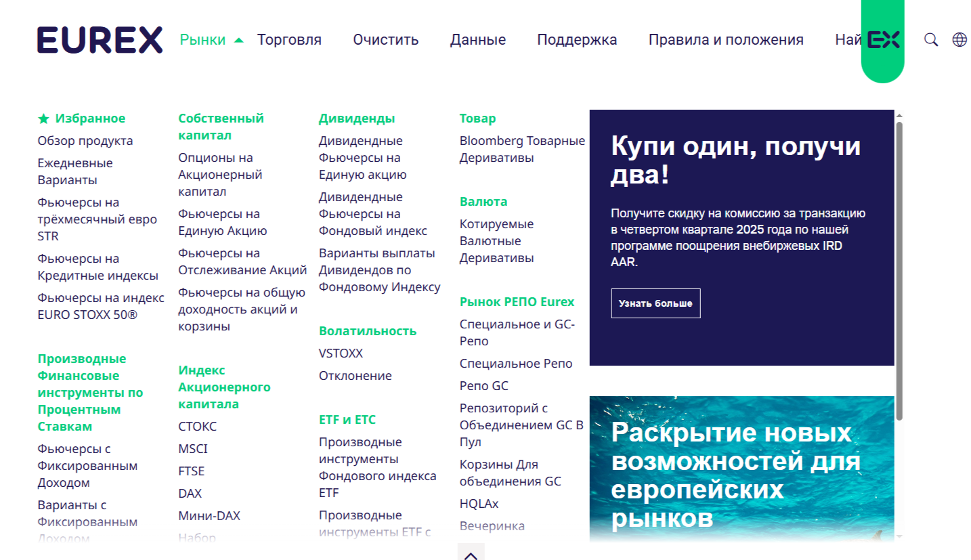The image size is (971, 560).
Task: Select the Дивиденды heading
Action: (357, 119)
